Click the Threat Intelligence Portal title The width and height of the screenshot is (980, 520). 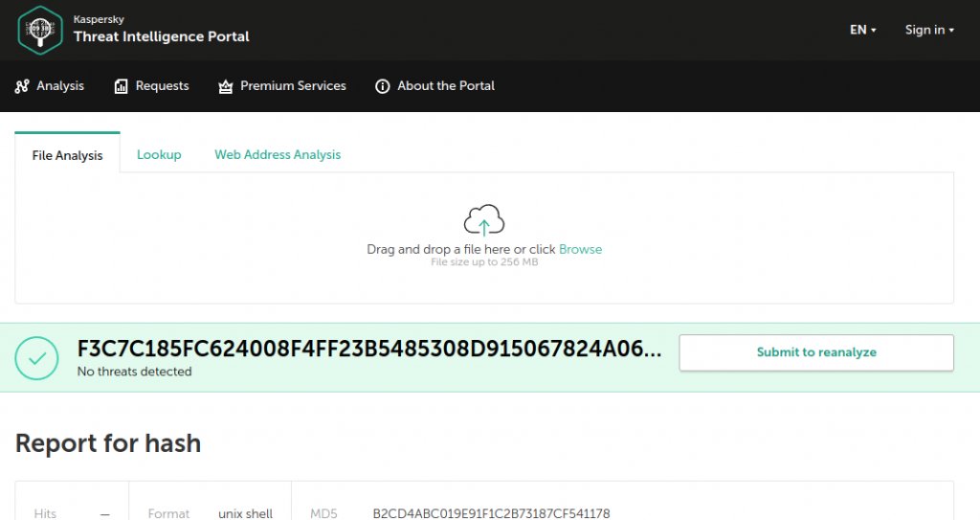point(161,37)
